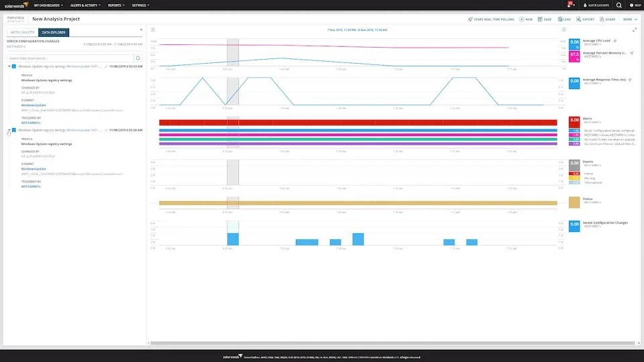Click the Start Real-Time Polling button
Screen dimensions: 644x362
493,19
